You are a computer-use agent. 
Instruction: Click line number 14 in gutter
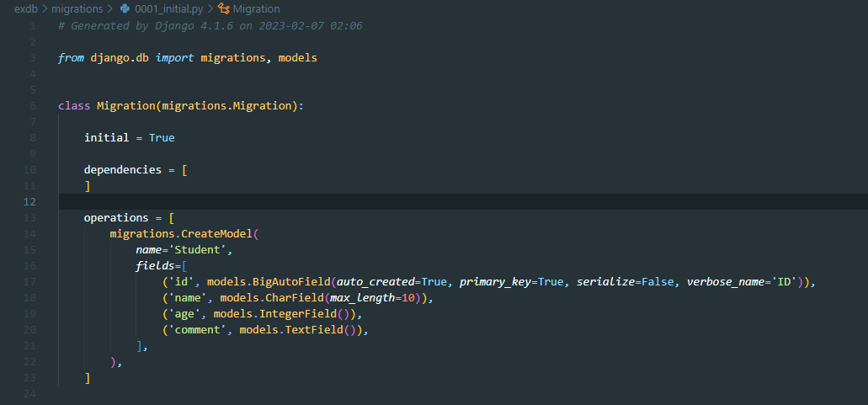(29, 233)
